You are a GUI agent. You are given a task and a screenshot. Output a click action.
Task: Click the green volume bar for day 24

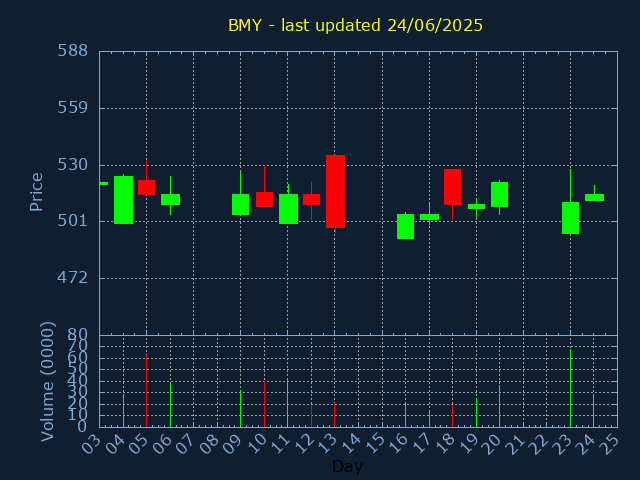tap(593, 411)
